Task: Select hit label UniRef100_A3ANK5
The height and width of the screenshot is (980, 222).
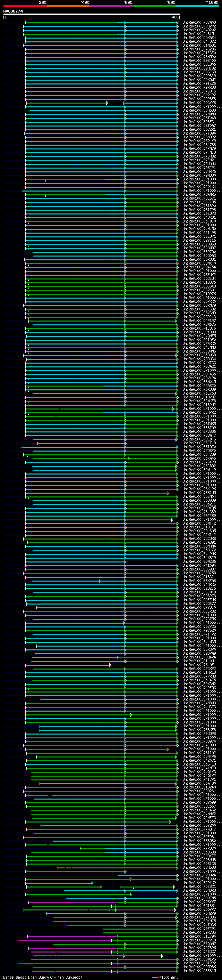Action: pyautogui.click(x=199, y=194)
